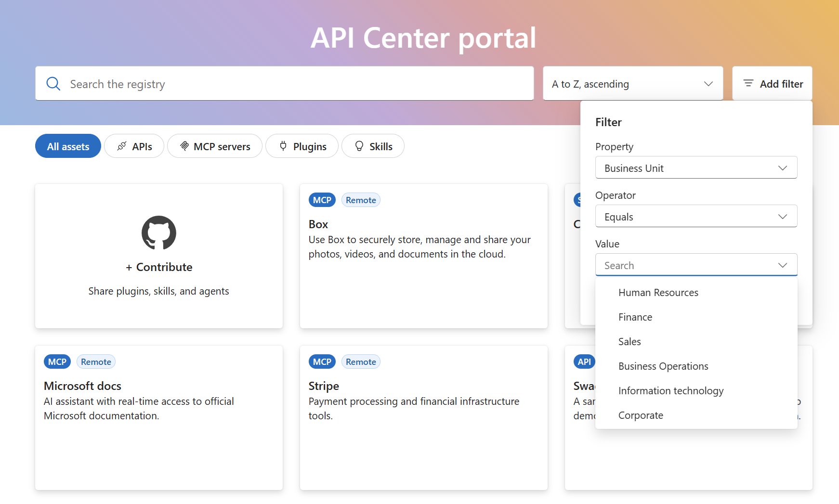Click the API Center portal heading
Screen dimensions: 839x504
point(423,38)
